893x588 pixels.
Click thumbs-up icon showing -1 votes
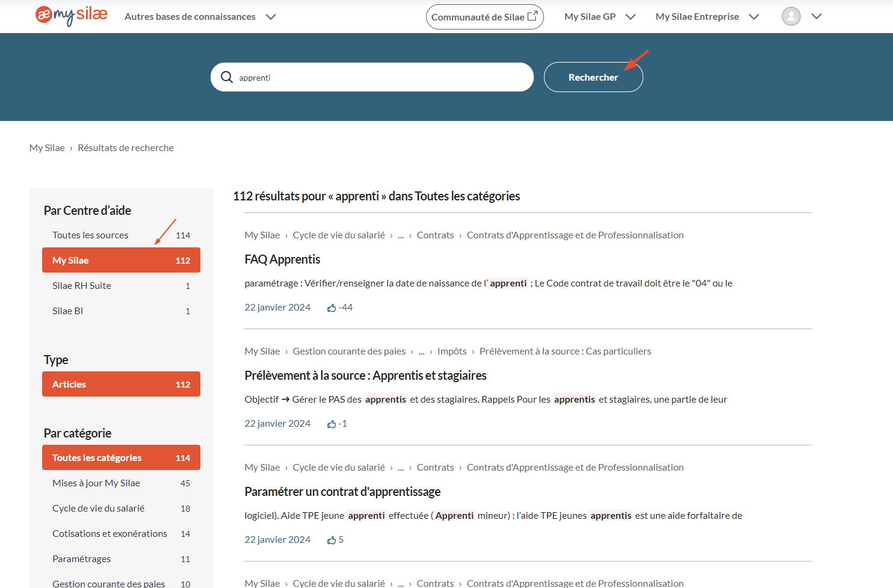click(x=332, y=424)
